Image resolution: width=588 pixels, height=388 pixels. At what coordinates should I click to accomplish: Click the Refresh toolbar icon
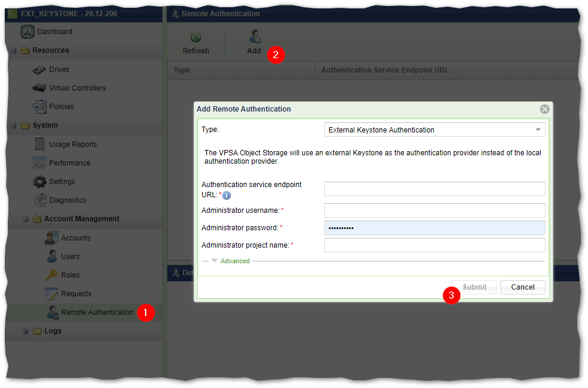tap(196, 38)
